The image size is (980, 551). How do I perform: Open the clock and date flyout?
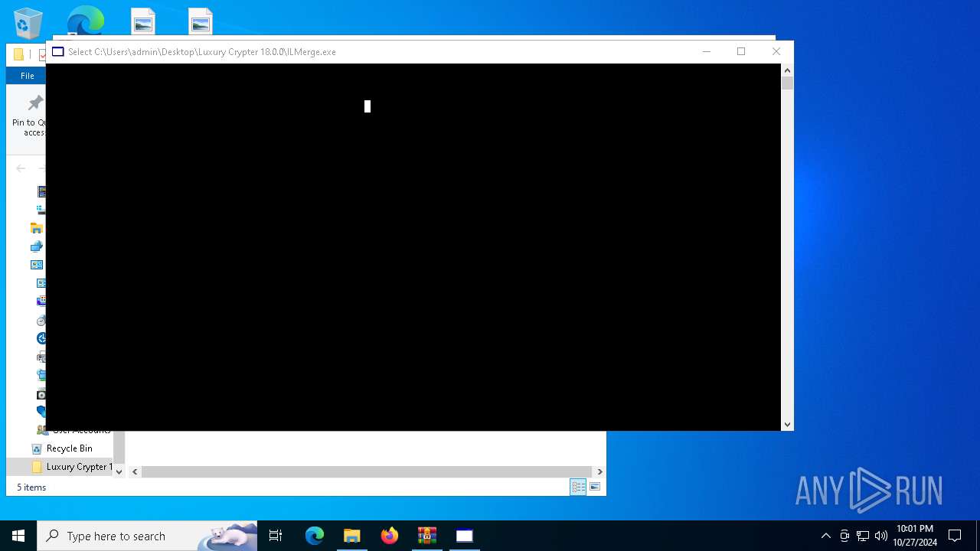(x=915, y=536)
